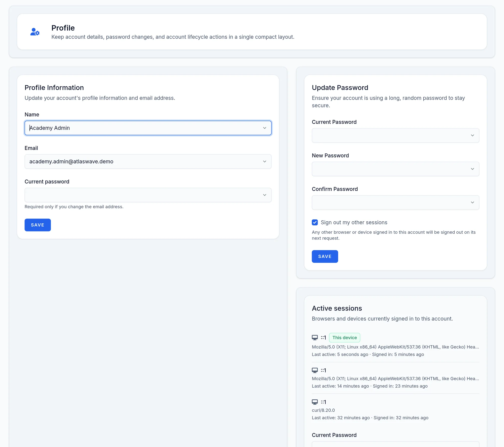Click Profile Information Current password input

pyautogui.click(x=148, y=195)
